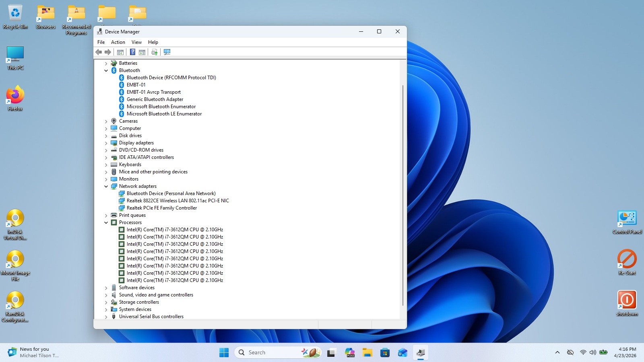Open File Explorer from the taskbar
This screenshot has width=644, height=362.
[367, 353]
